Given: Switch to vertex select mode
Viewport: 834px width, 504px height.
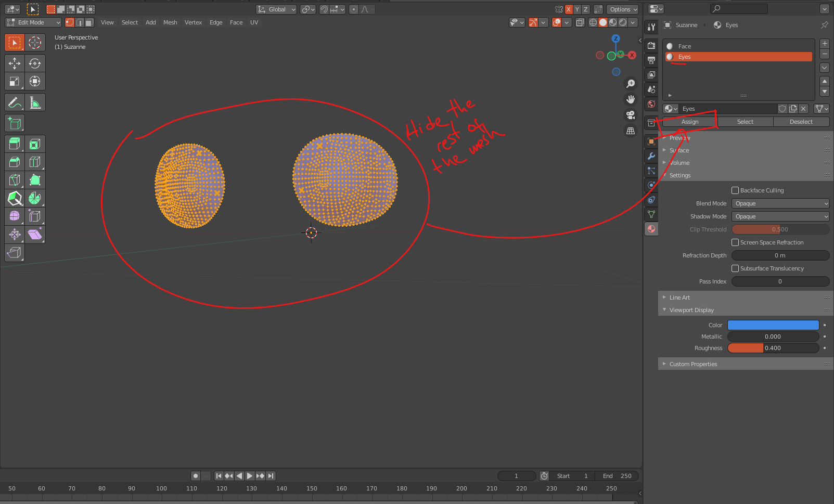Looking at the screenshot, I should 70,22.
